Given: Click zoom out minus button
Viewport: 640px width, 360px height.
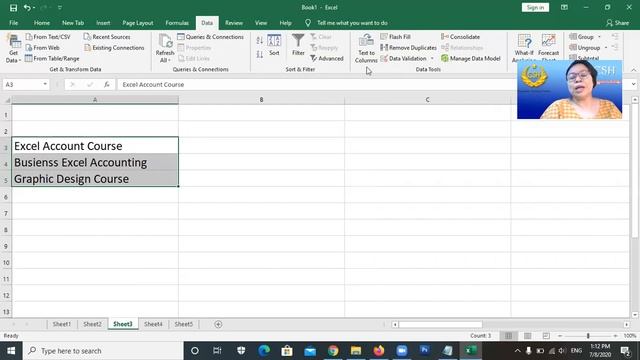Looking at the screenshot, I should [560, 336].
